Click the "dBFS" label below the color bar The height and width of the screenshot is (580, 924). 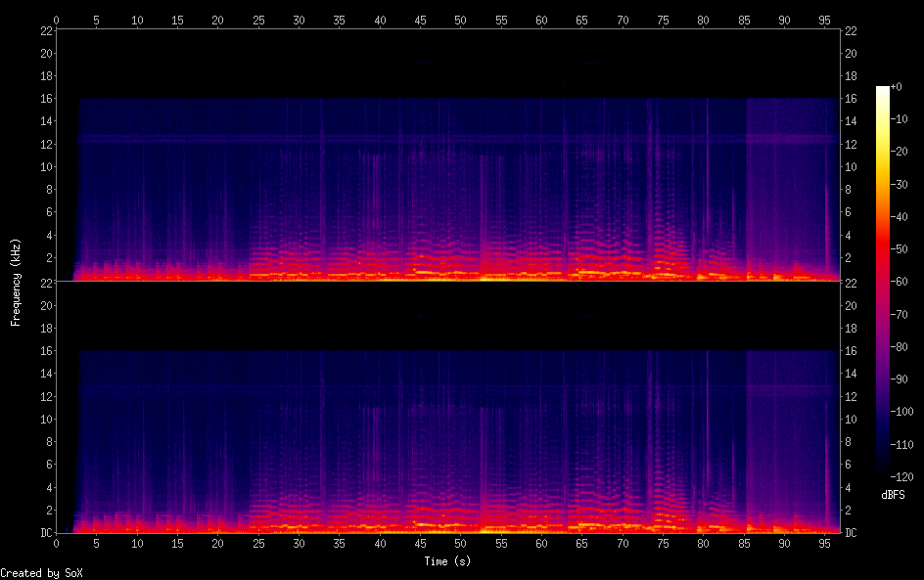pyautogui.click(x=893, y=496)
